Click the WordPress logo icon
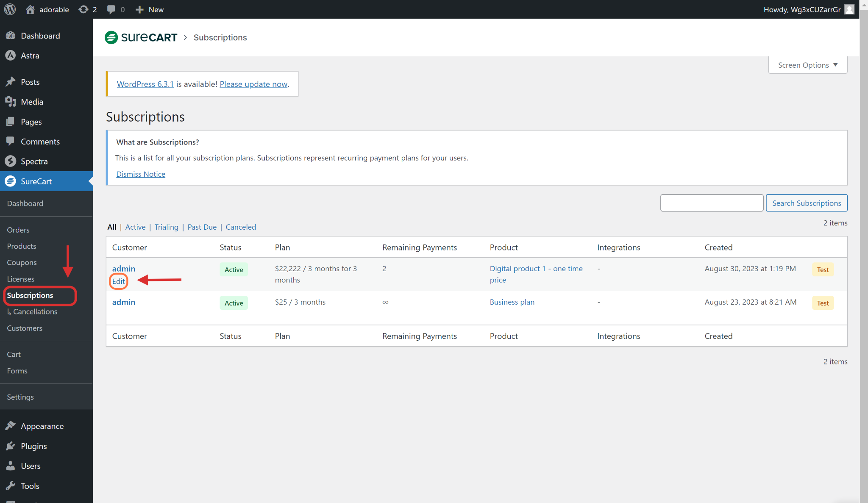Image resolution: width=868 pixels, height=503 pixels. (x=10, y=9)
